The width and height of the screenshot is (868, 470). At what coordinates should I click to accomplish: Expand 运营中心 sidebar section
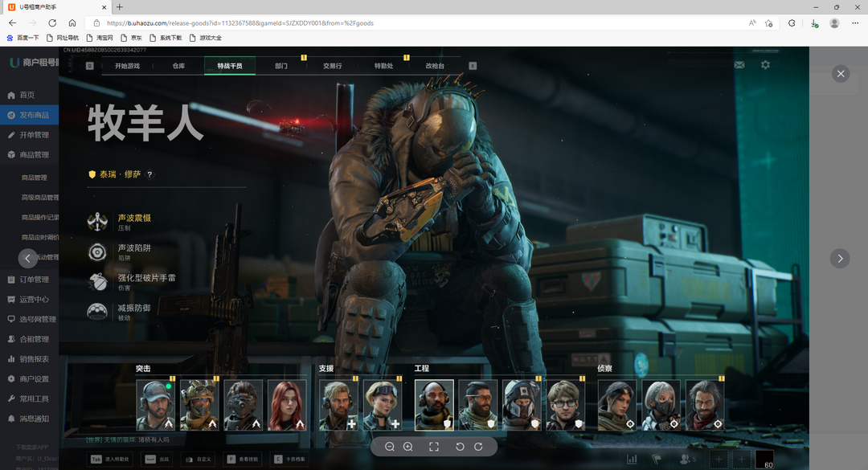point(30,300)
